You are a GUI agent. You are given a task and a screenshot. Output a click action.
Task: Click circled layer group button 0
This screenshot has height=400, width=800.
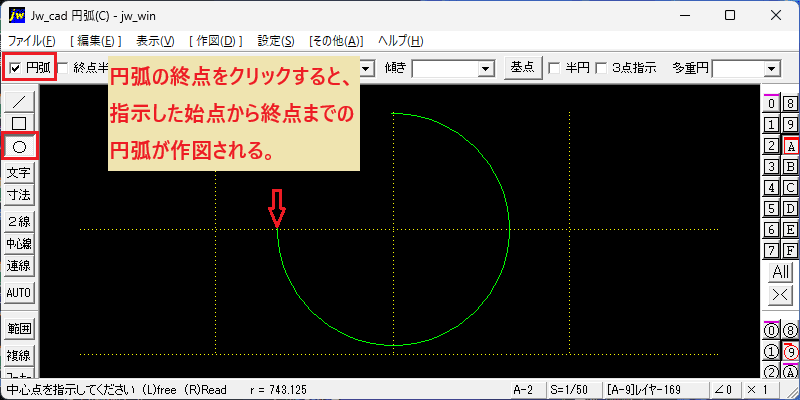click(x=771, y=330)
